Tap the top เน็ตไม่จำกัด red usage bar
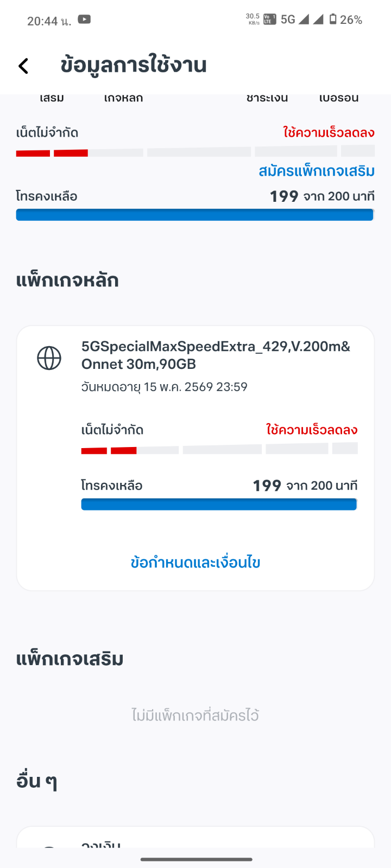Viewport: 391px width, 868px height. tap(52, 153)
